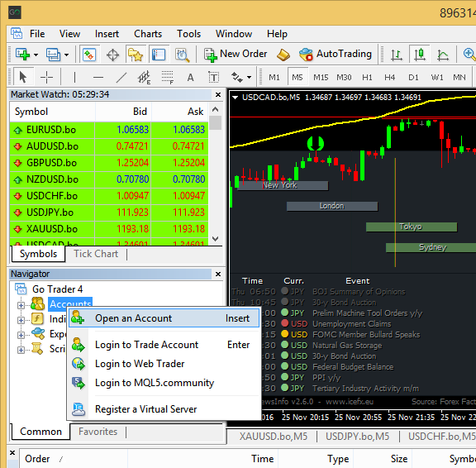The height and width of the screenshot is (468, 476).
Task: Select the H4 timeframe
Action: point(390,78)
